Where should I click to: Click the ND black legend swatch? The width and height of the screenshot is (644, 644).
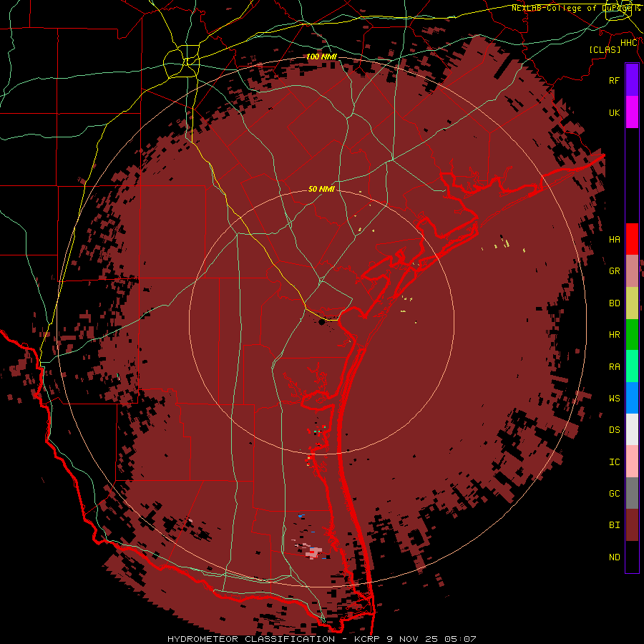pos(632,557)
